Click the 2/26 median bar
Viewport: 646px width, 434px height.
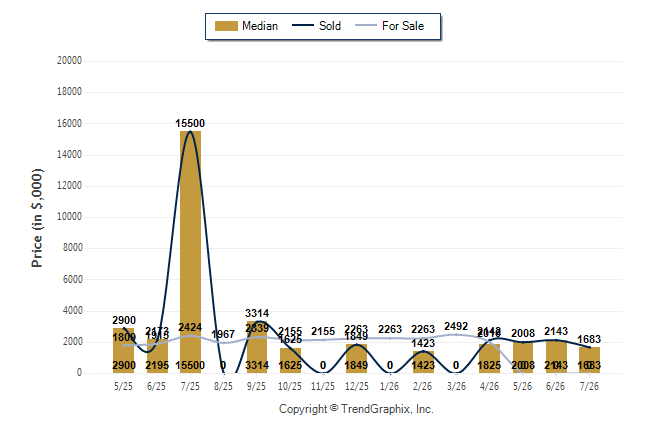pyautogui.click(x=423, y=362)
